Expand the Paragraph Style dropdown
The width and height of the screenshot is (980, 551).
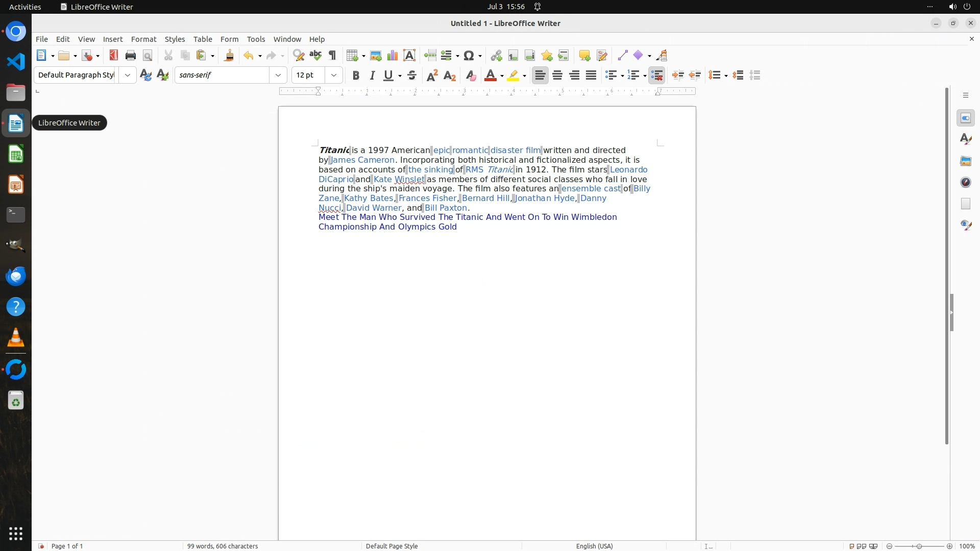coord(127,76)
